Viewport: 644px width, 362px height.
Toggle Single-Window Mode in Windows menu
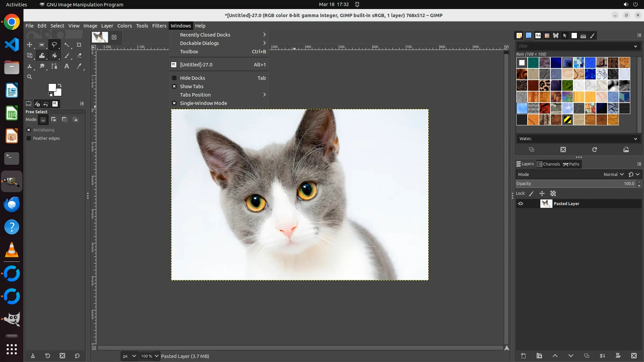click(203, 103)
